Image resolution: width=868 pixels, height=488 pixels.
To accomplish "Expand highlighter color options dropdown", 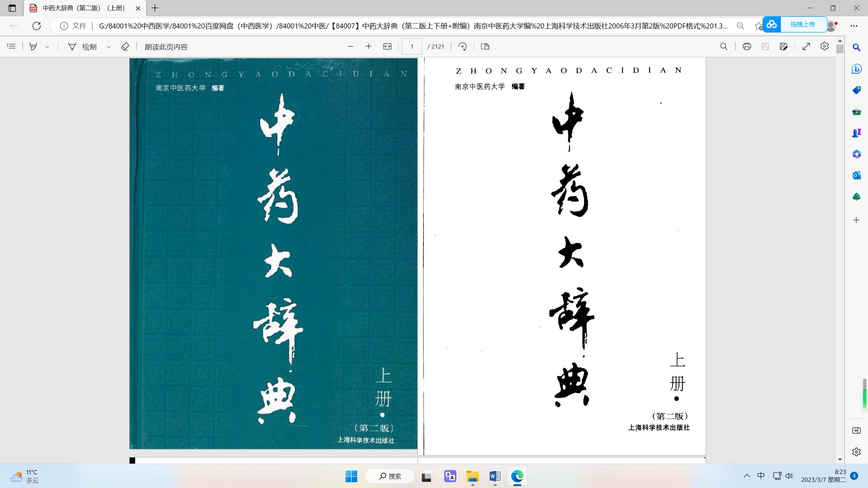I will click(47, 47).
